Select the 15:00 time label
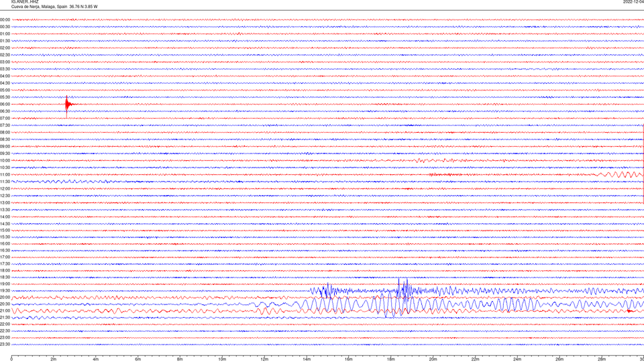The image size is (644, 362). 5,230
